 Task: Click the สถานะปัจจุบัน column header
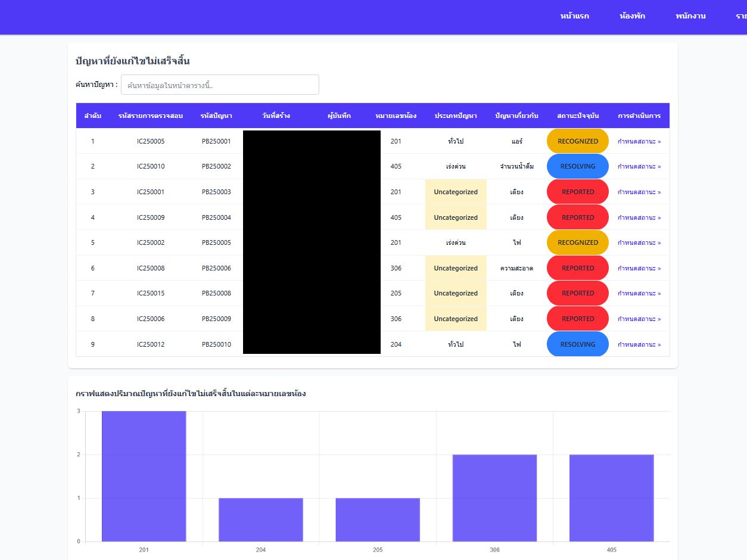[x=577, y=116]
